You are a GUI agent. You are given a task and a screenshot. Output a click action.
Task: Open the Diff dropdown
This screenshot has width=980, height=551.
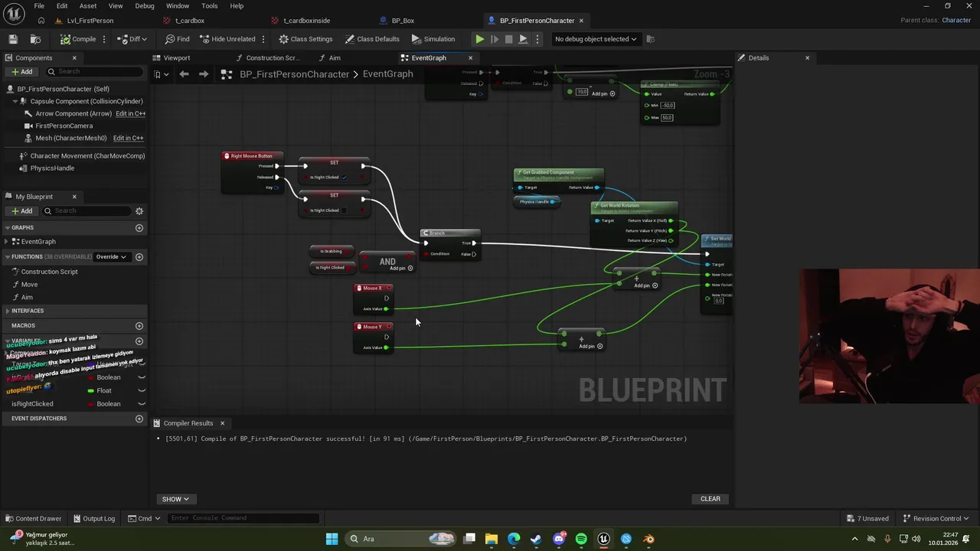coord(133,39)
